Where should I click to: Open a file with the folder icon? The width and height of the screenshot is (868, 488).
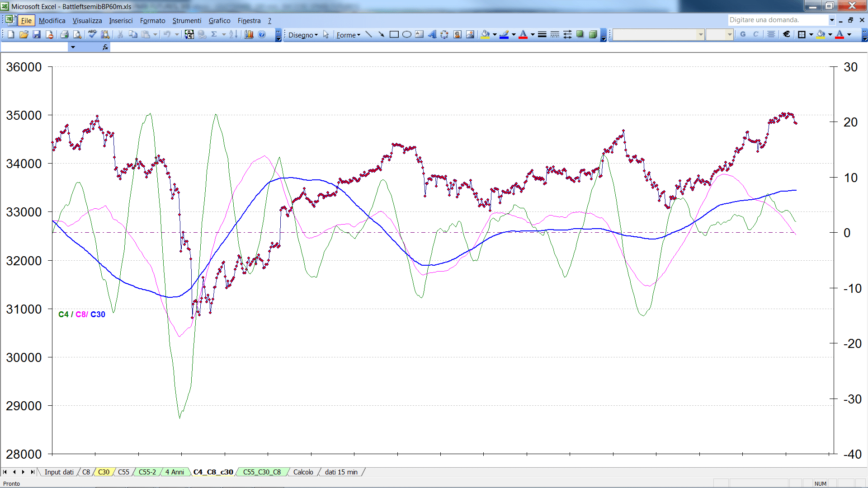[x=24, y=34]
